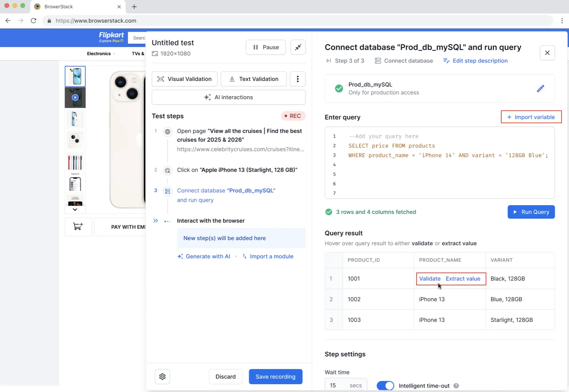
Task: Expand the Interact with the browser step
Action: click(x=155, y=221)
